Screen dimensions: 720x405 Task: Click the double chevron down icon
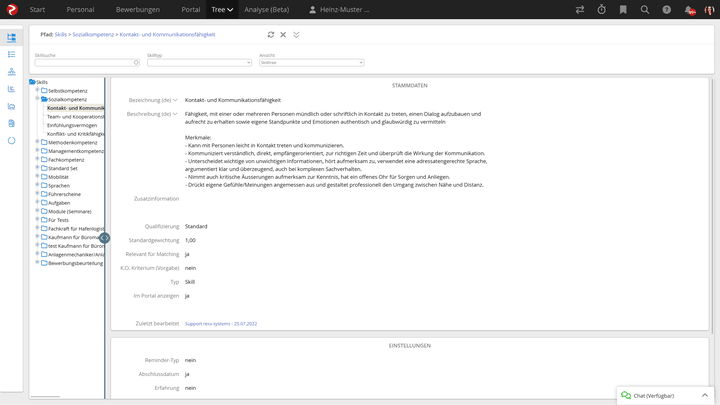coord(296,34)
